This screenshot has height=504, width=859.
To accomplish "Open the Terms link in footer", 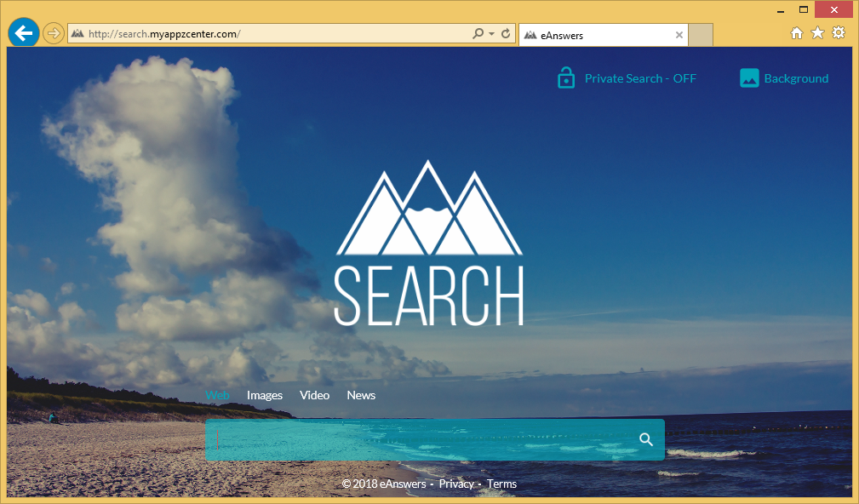I will pos(501,484).
